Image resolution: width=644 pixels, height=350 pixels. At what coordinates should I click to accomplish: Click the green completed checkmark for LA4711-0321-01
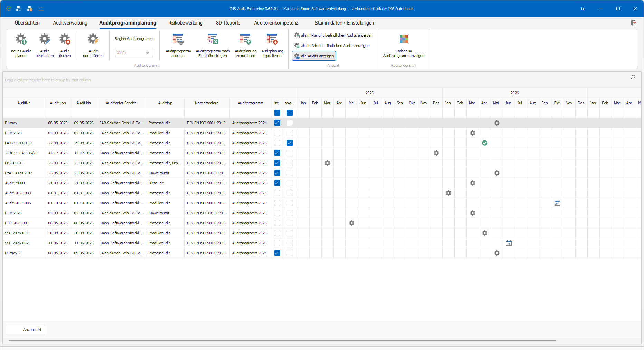pos(485,143)
